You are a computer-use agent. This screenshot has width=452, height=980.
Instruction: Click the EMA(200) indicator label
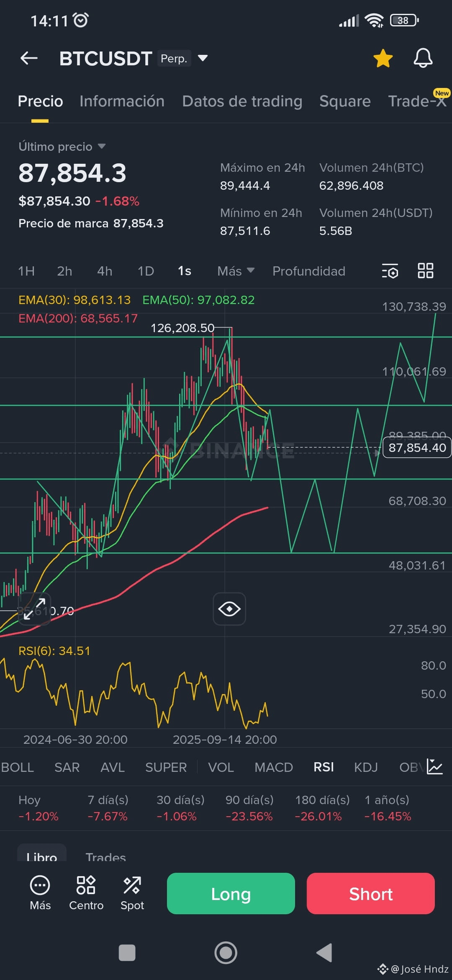[78, 318]
